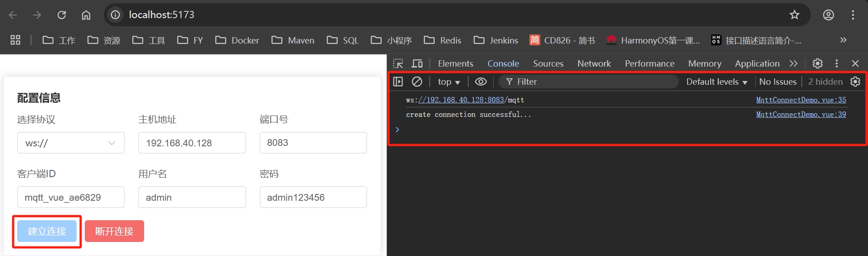Show more DevTools tabs

[x=793, y=63]
